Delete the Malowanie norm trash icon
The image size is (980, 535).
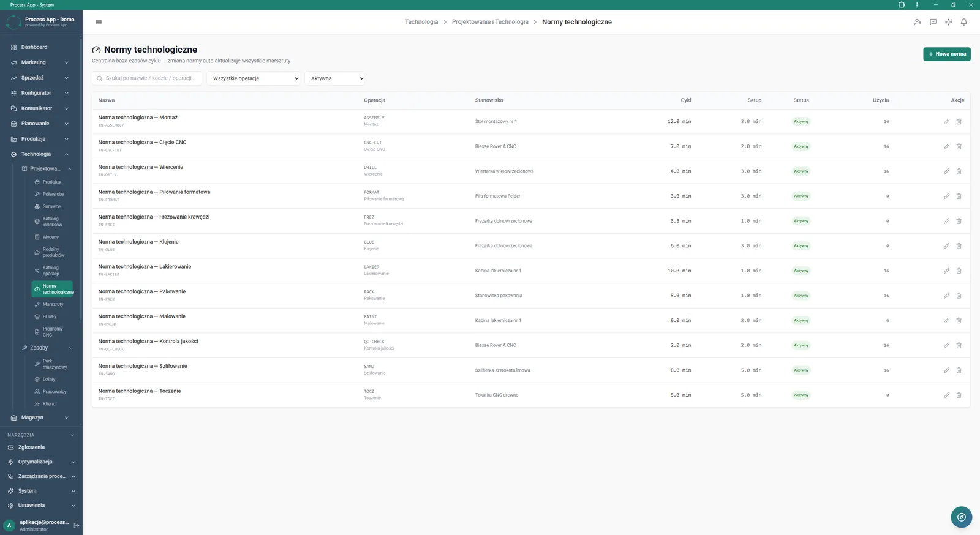959,321
